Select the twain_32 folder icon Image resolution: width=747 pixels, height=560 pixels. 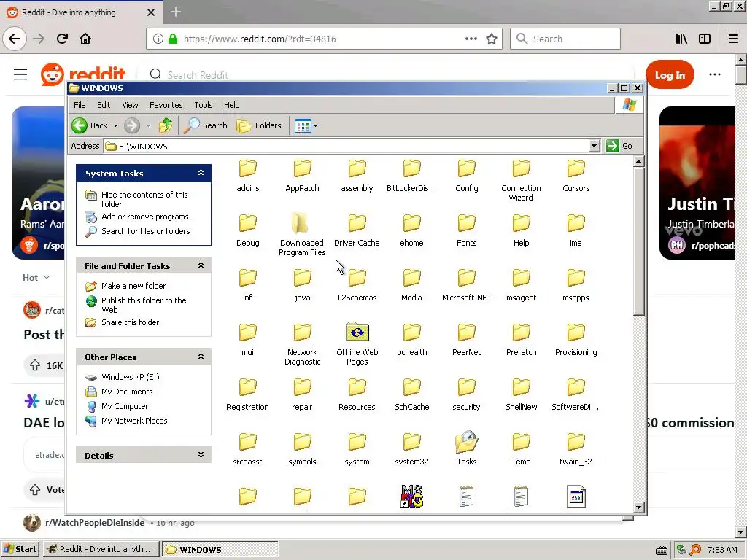click(x=576, y=442)
